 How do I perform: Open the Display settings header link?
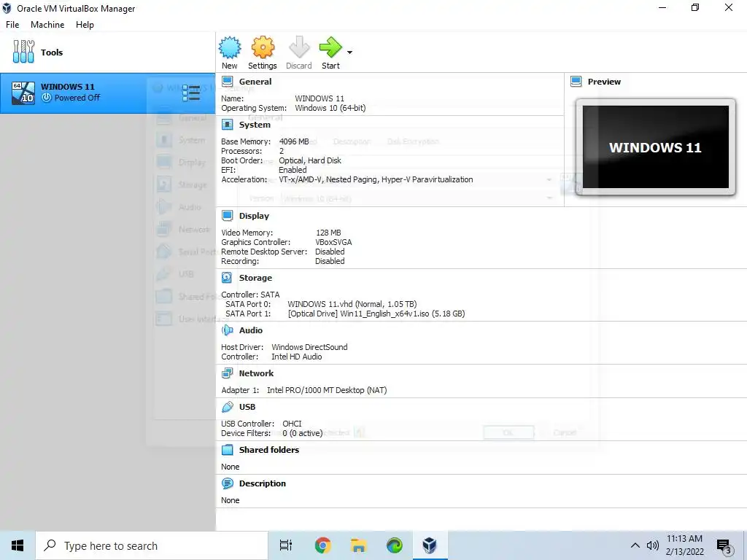click(x=254, y=216)
